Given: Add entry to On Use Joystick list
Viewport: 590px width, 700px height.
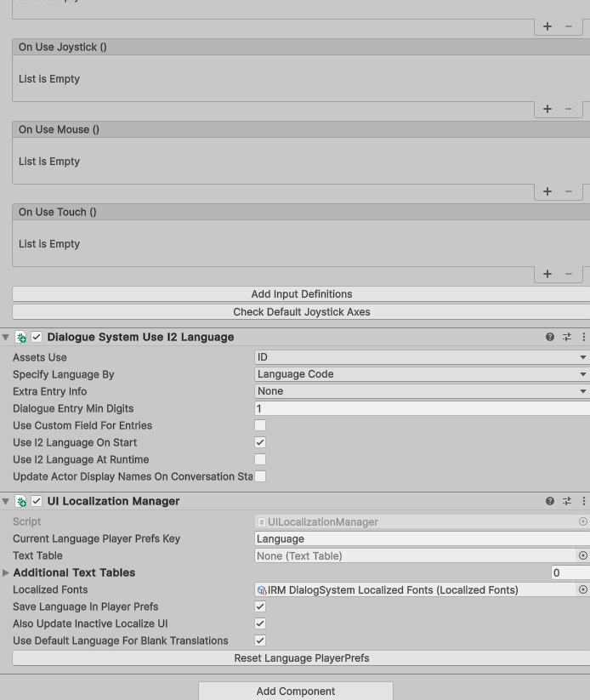Looking at the screenshot, I should pyautogui.click(x=547, y=109).
